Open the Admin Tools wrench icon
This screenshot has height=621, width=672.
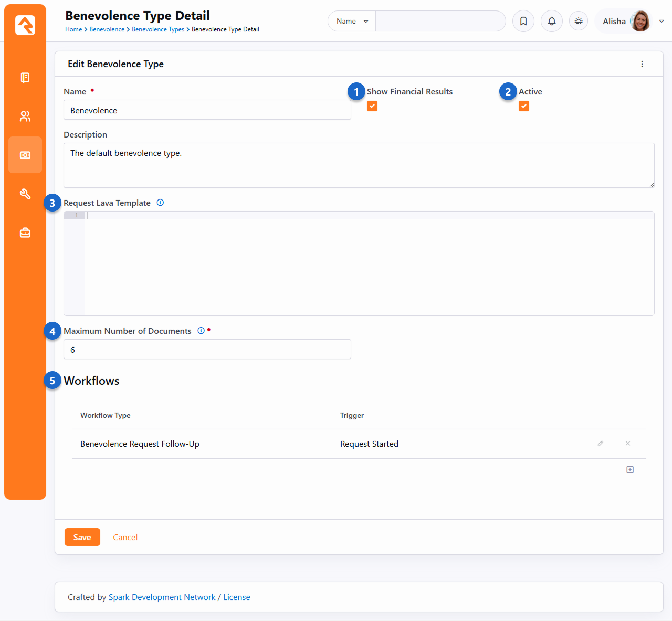pos(25,194)
